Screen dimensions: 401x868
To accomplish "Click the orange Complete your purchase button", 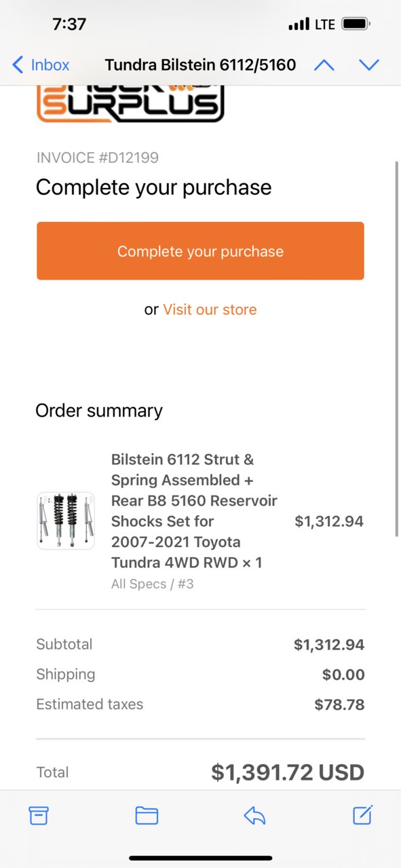I will coord(200,251).
